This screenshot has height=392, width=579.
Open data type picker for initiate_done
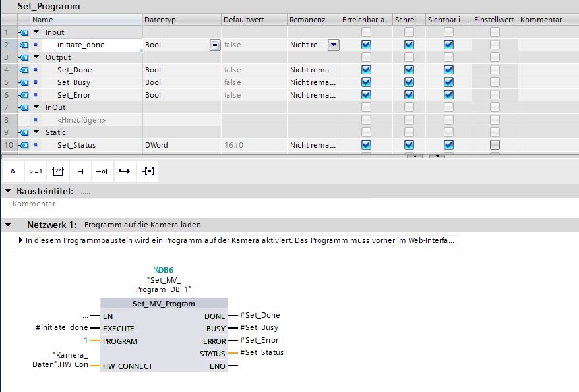tap(214, 45)
